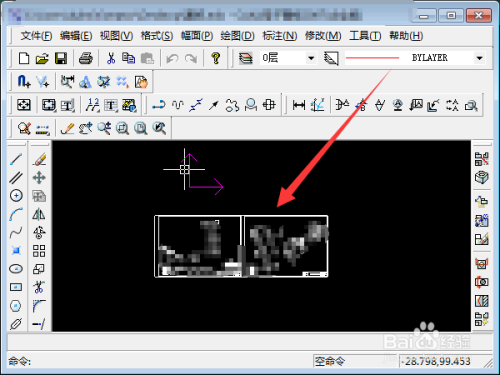Save the drawing with the floppy disk icon
The width and height of the screenshot is (500, 375).
pos(61,58)
